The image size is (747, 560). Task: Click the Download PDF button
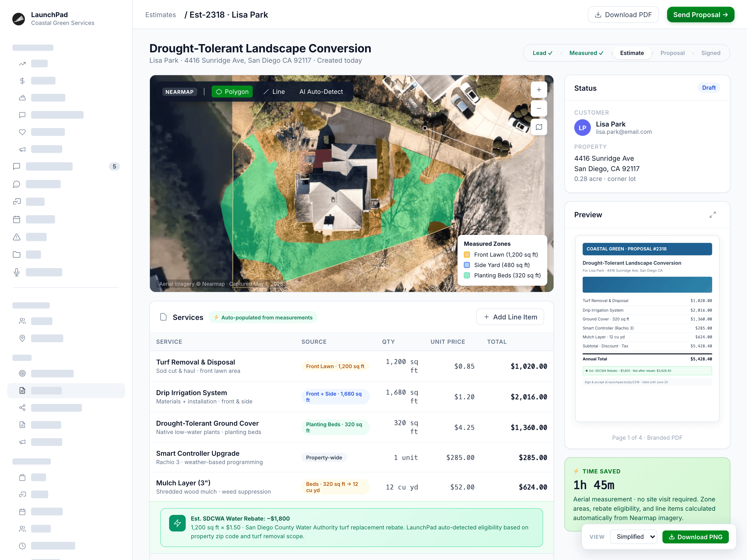click(623, 15)
